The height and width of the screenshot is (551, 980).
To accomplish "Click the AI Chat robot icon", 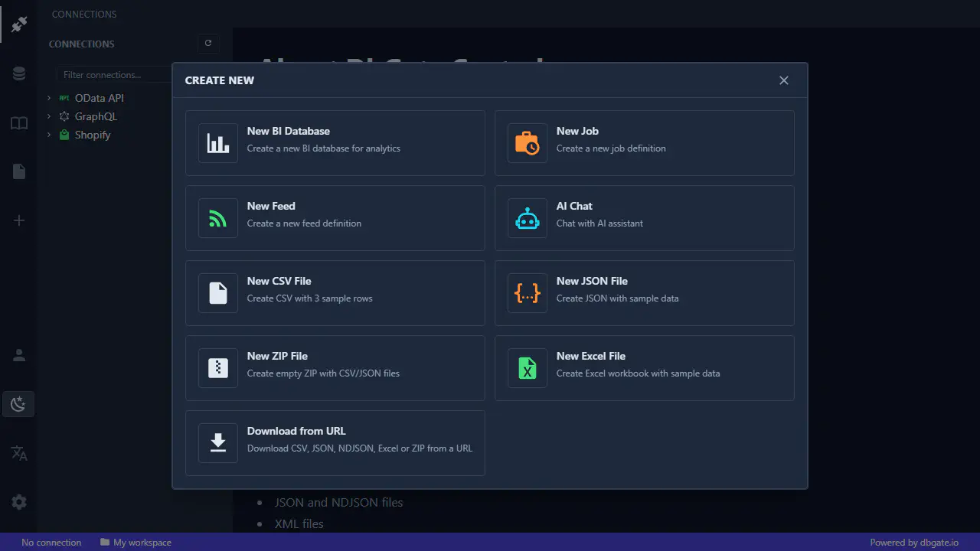I will 528,218.
